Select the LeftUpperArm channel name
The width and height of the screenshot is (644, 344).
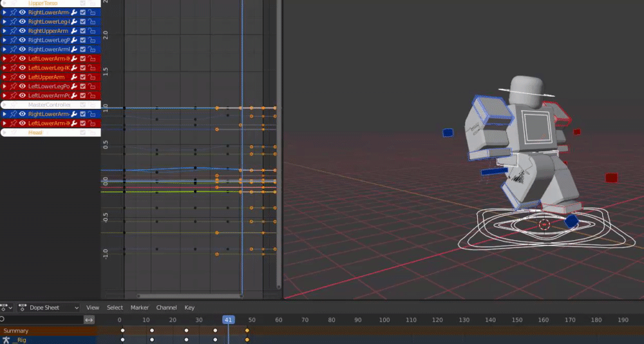46,77
